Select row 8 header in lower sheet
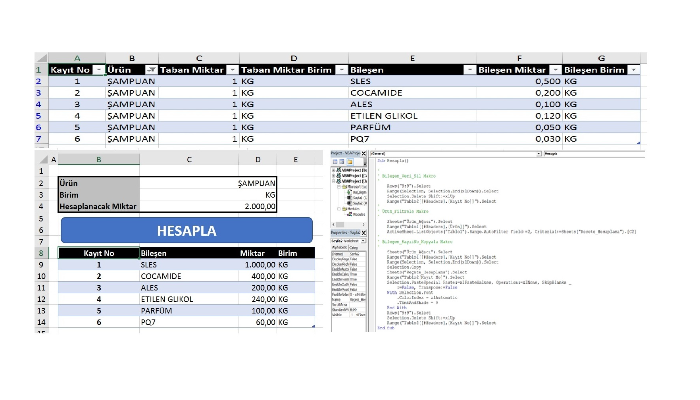This screenshot has width=700, height=400. coord(41,253)
